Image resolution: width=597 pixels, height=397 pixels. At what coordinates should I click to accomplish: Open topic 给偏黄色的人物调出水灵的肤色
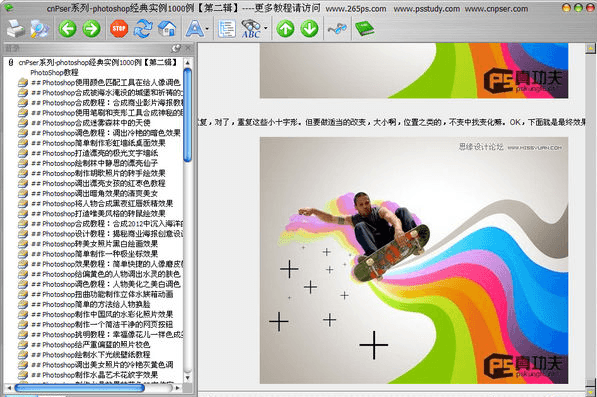(106, 274)
